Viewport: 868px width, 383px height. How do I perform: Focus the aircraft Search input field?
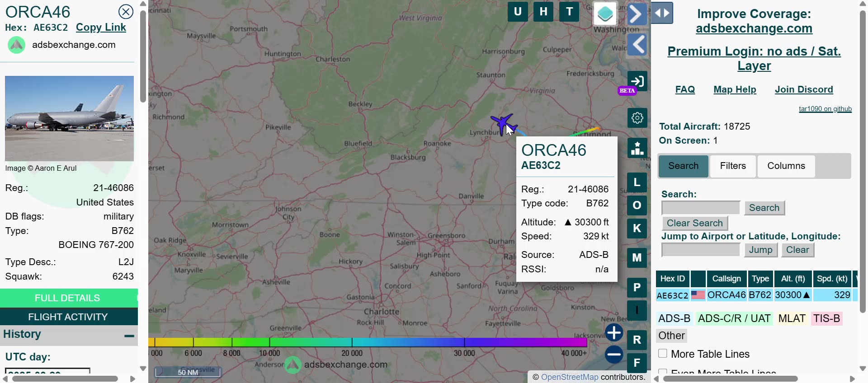[x=701, y=208]
